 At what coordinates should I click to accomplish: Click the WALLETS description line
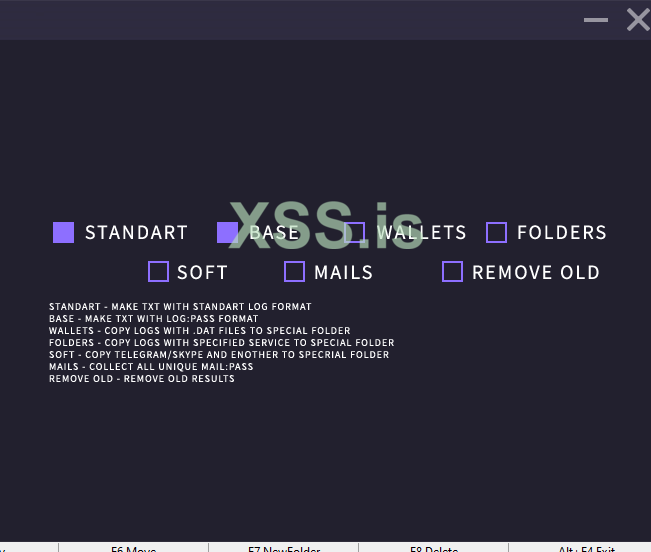tap(200, 331)
